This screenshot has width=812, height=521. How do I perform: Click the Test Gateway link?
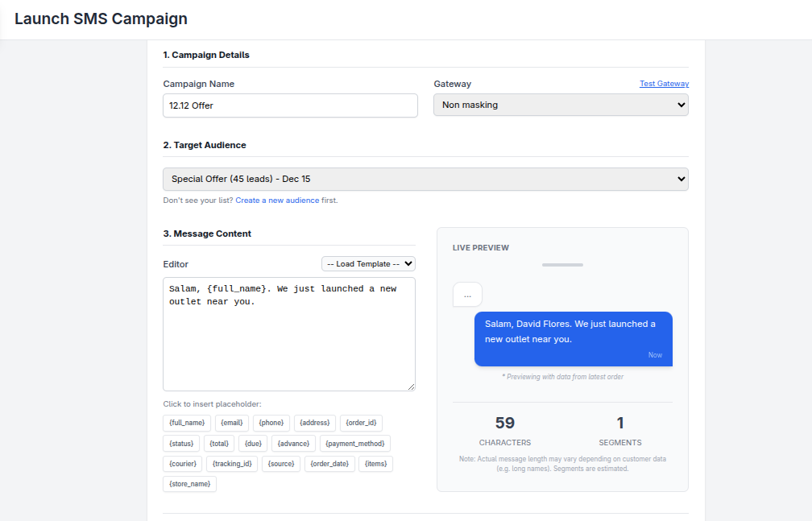pyautogui.click(x=664, y=84)
